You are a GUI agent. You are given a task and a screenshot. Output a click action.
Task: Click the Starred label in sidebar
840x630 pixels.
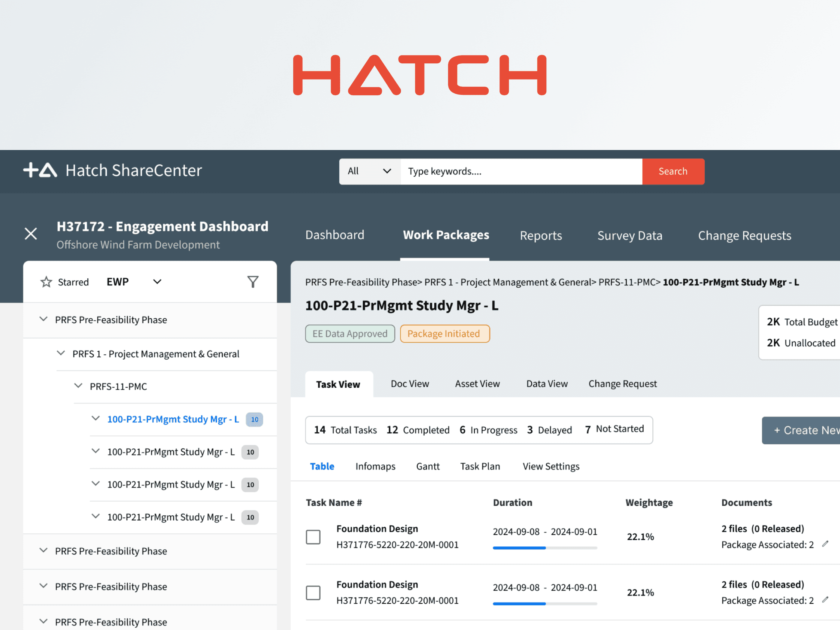tap(73, 282)
